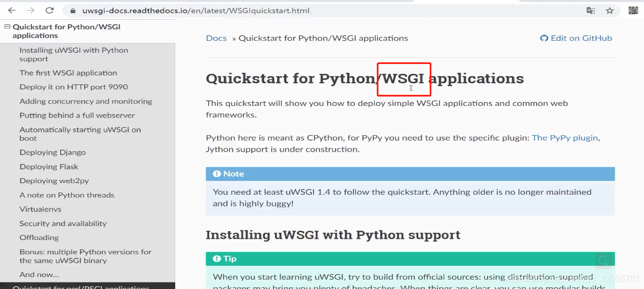Go forward with the browser forward arrow
This screenshot has height=289, width=644.
30,10
